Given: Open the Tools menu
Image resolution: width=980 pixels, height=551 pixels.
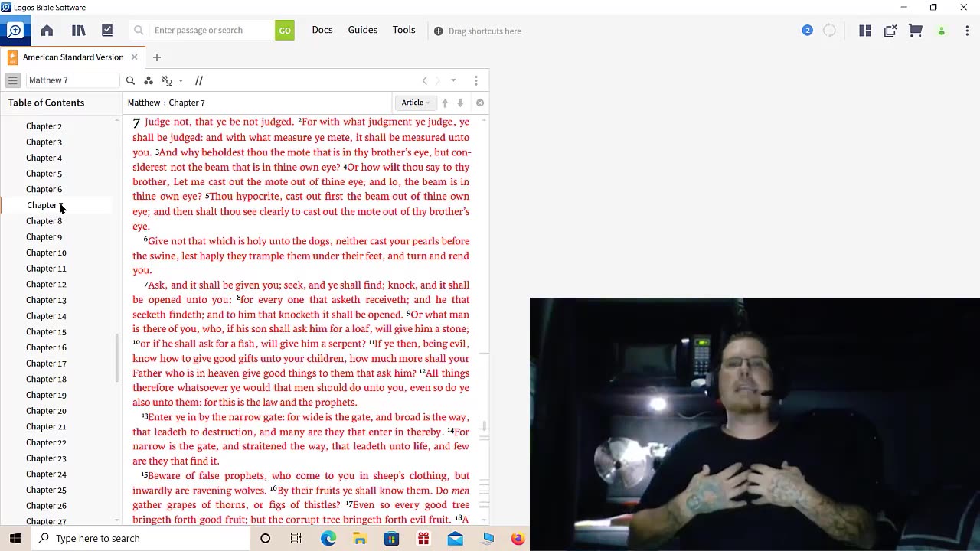Looking at the screenshot, I should pos(404,30).
